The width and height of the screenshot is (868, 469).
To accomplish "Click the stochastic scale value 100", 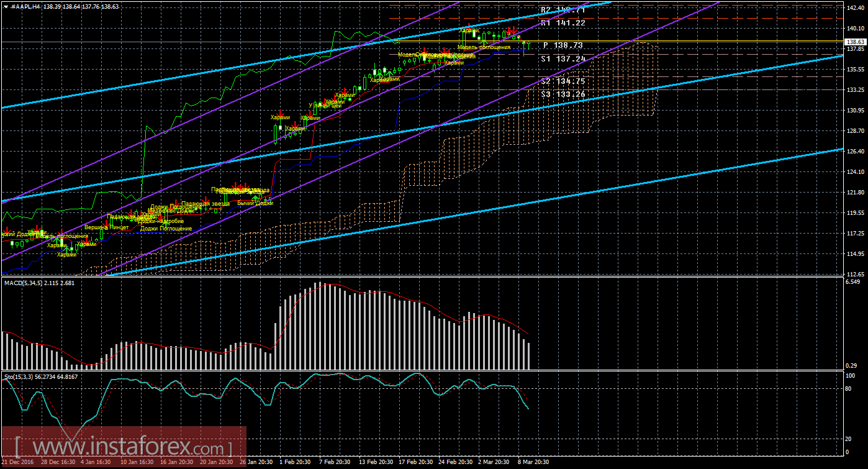I will 851,376.
